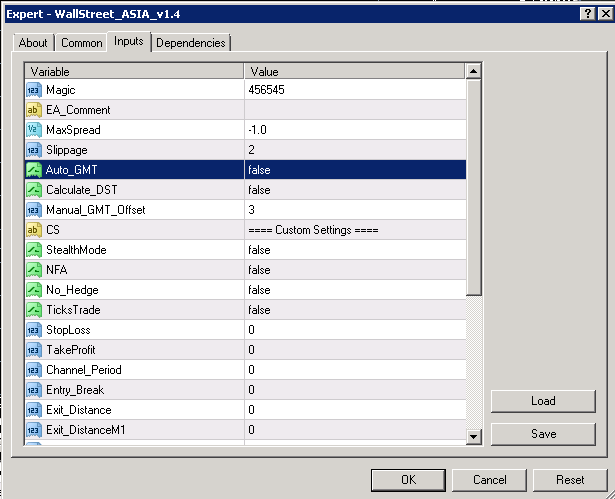
Task: Open the Dependencies tab
Action: point(191,43)
